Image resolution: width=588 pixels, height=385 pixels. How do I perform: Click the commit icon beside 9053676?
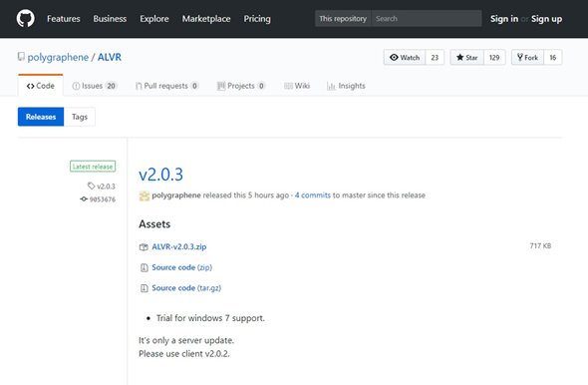[x=84, y=198]
